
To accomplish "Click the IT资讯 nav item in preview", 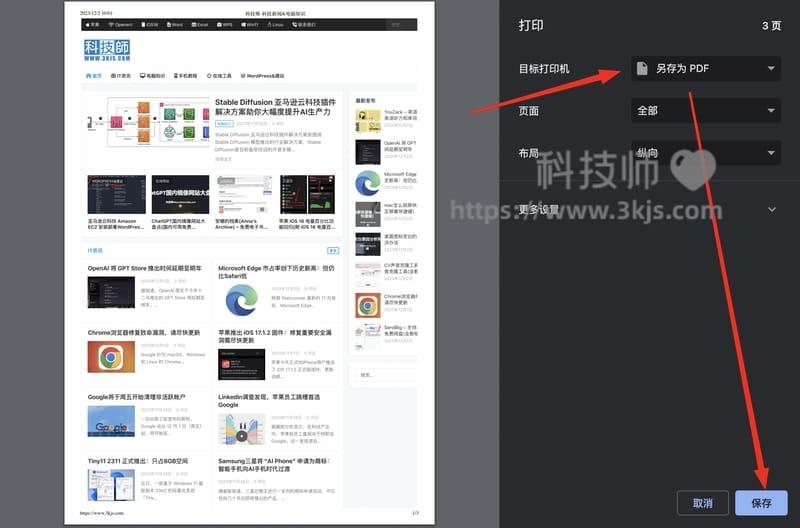I will pos(121,76).
